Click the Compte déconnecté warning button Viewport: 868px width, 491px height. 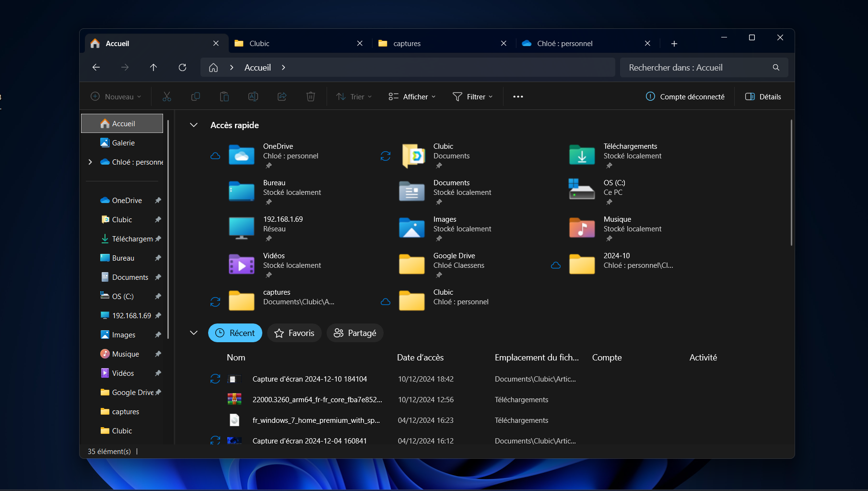coord(685,96)
